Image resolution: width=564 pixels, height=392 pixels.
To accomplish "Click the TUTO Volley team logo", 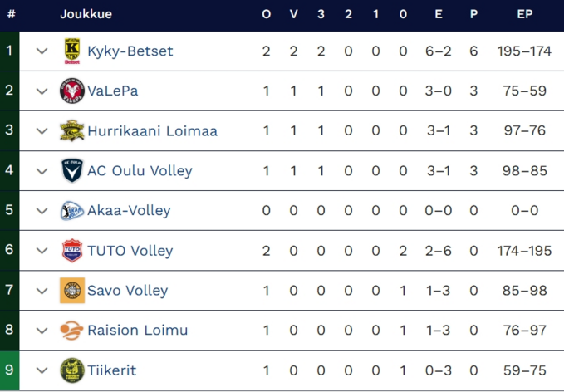I will pyautogui.click(x=72, y=251).
